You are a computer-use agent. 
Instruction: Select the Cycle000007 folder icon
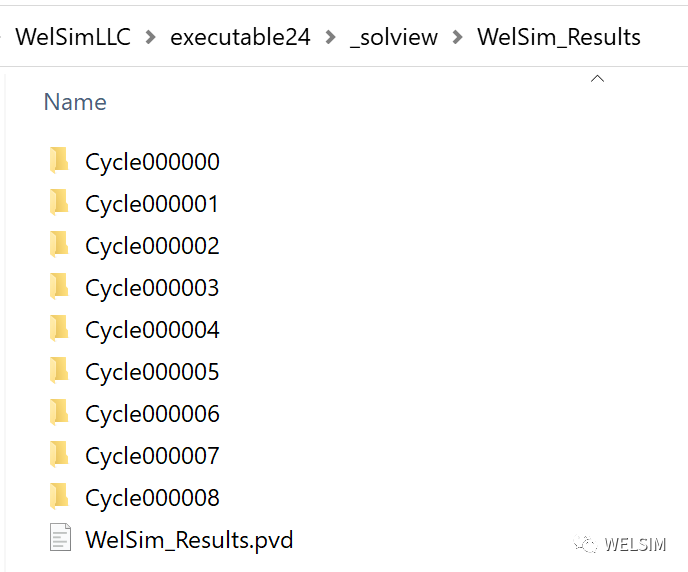coord(59,454)
